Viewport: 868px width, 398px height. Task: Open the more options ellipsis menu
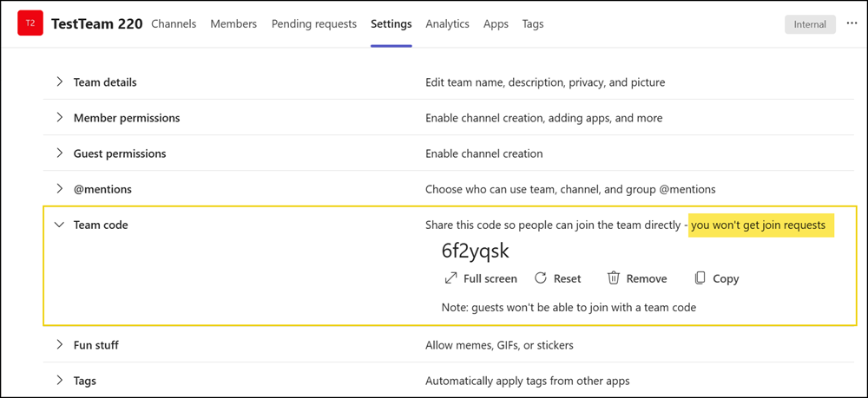click(852, 24)
